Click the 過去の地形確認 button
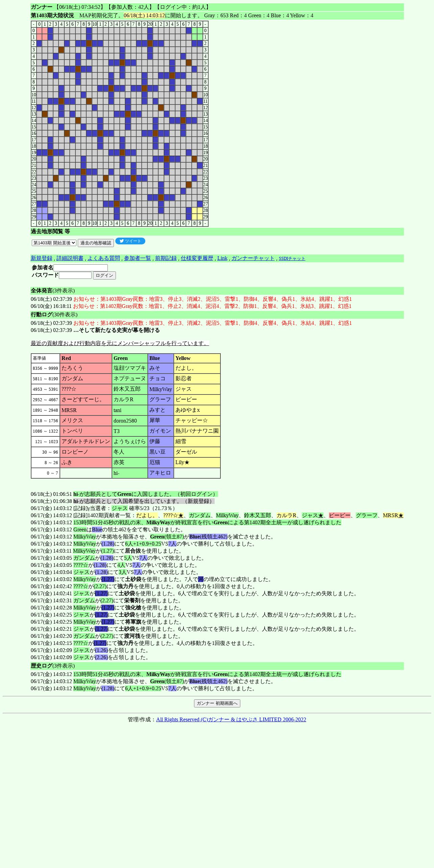The image size is (434, 868). (x=96, y=243)
